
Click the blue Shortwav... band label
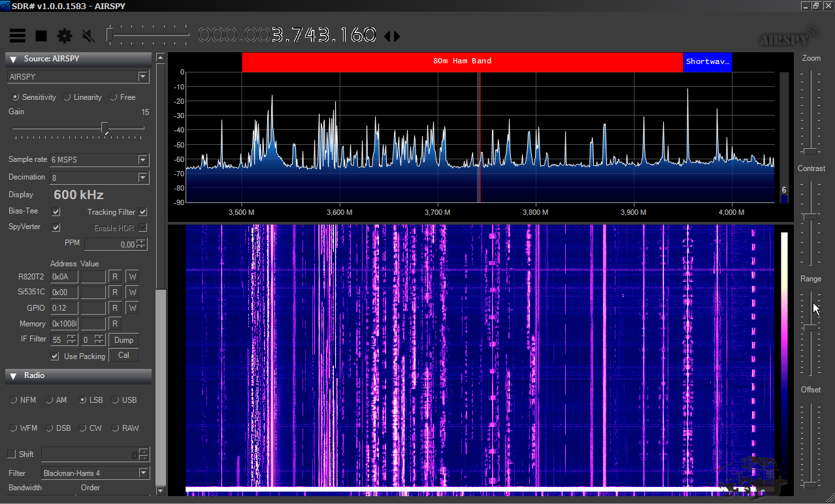(708, 61)
